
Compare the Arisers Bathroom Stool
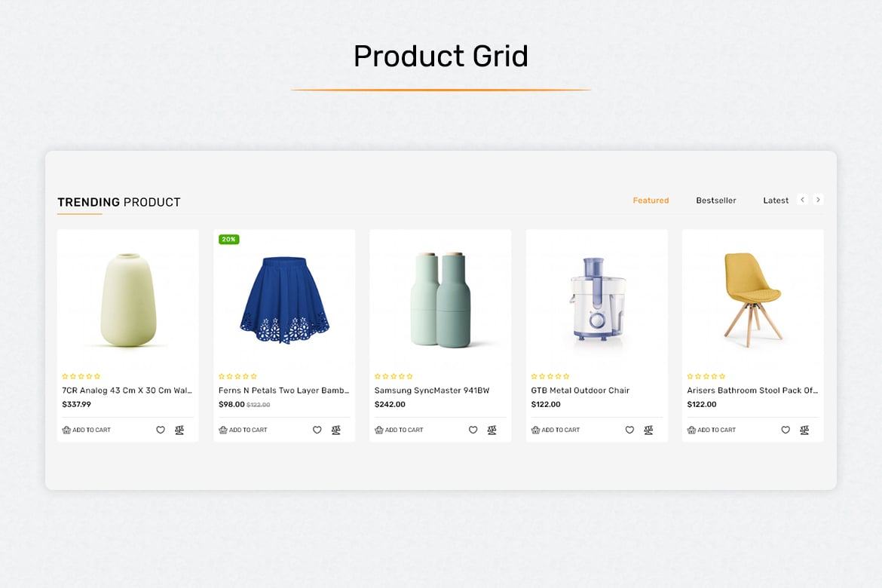point(804,430)
